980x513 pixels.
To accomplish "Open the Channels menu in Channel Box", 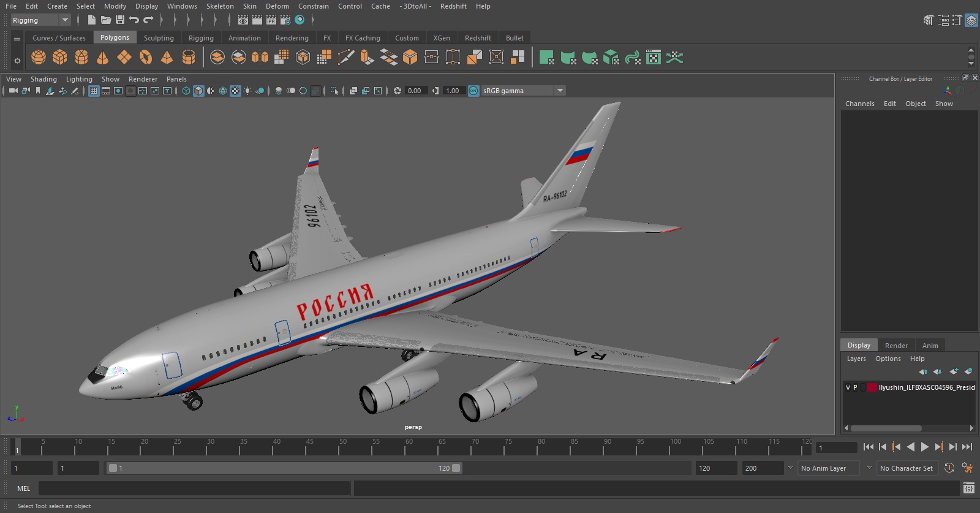I will point(860,104).
